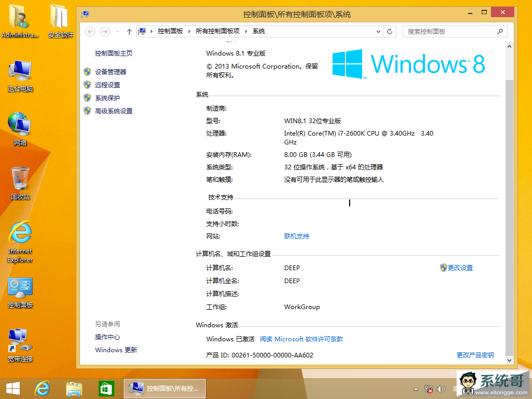Select the 控制面板 desktop icon
532x399 pixels.
tap(20, 292)
